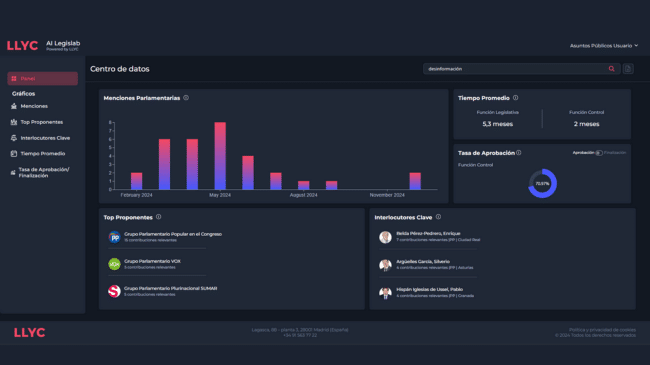Open Argüelles García, Silverio profile
This screenshot has width=650, height=365.
[423, 262]
